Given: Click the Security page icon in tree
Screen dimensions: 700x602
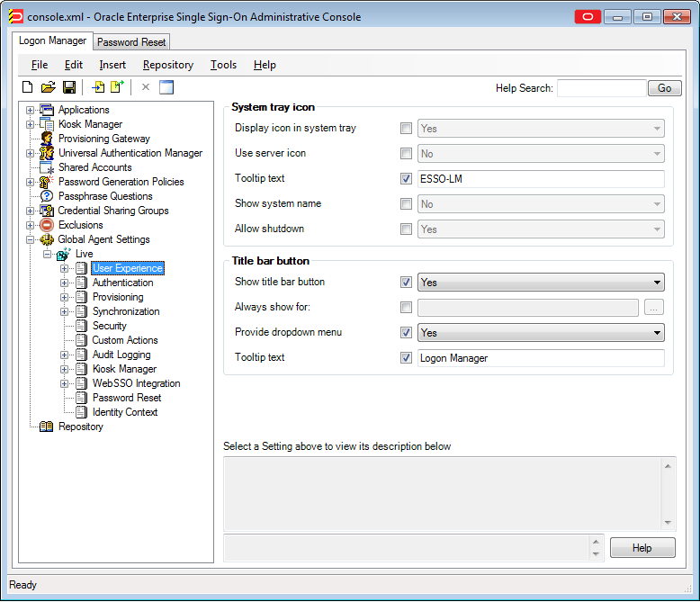Looking at the screenshot, I should (81, 326).
